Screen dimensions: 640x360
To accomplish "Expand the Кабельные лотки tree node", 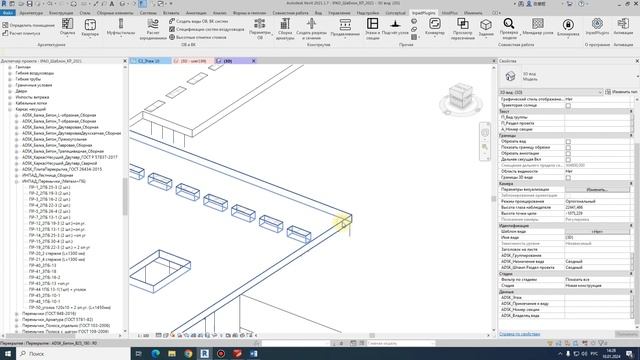I will tap(10, 103).
